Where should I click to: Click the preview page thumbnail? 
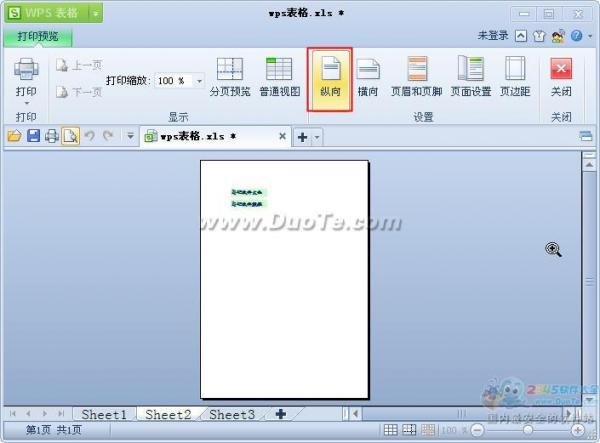pos(284,279)
